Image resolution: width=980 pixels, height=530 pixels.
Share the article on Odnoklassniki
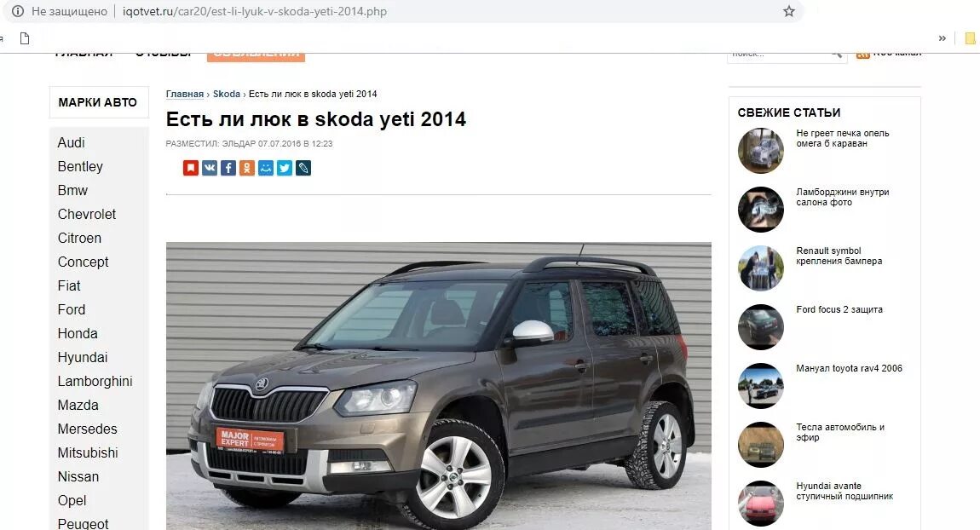click(x=247, y=168)
